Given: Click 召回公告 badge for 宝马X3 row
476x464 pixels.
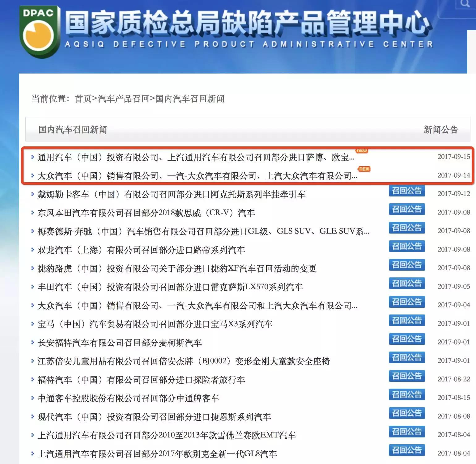Looking at the screenshot, I should 407,320.
